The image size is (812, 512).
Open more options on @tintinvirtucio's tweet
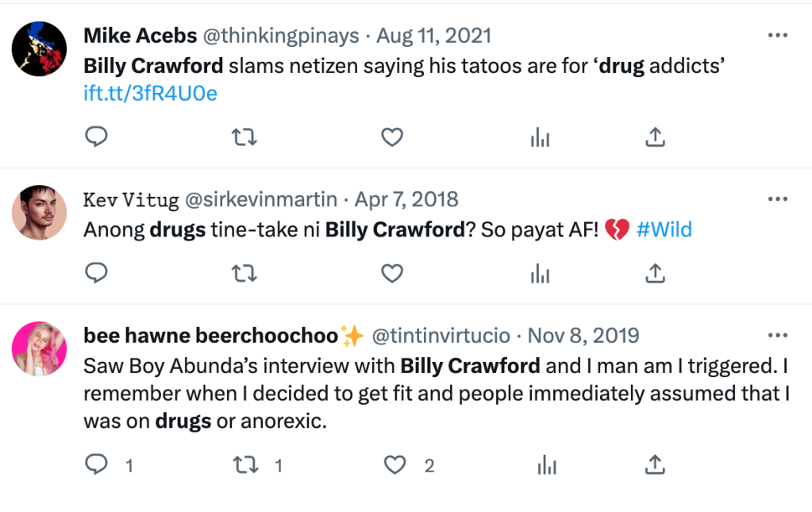[777, 335]
